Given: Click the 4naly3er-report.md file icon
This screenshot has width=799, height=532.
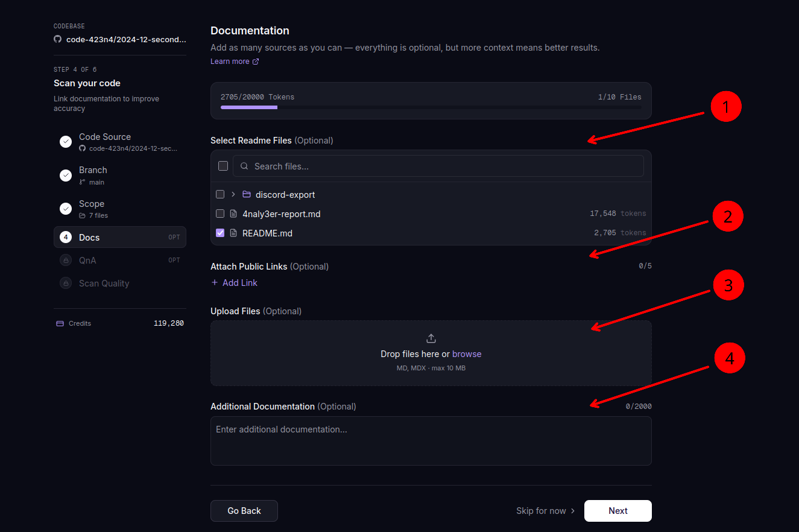Looking at the screenshot, I should 233,214.
